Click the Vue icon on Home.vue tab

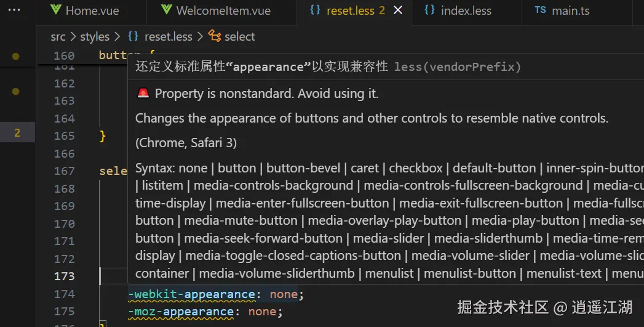[x=55, y=10]
